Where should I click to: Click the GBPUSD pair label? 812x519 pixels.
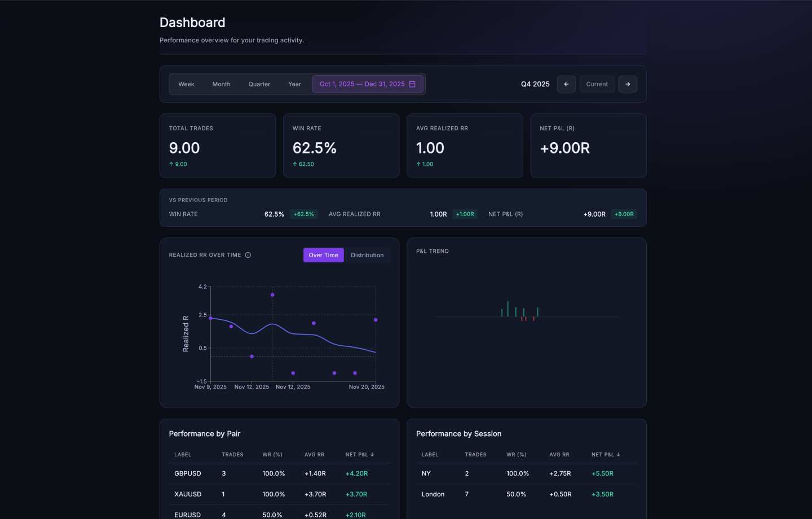(188, 473)
